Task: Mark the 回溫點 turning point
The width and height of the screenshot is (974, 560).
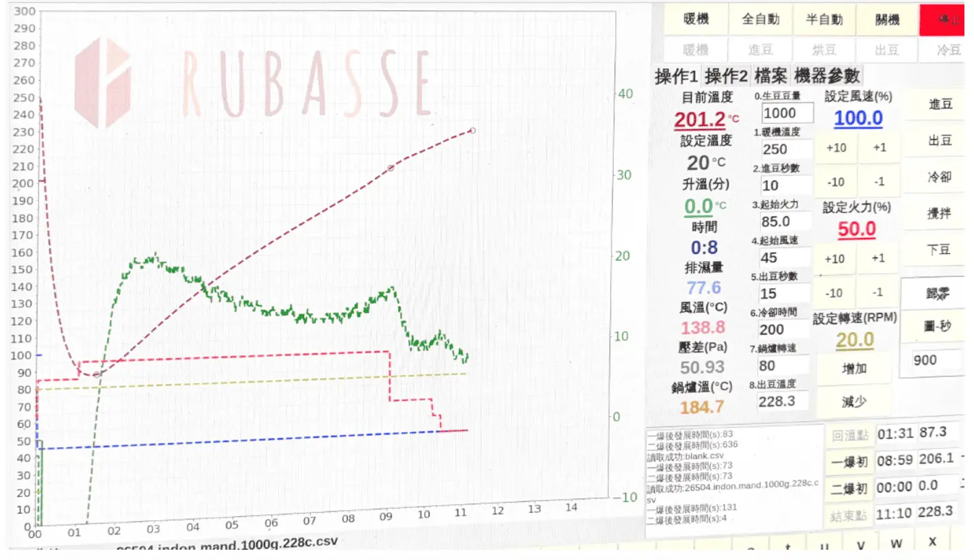Action: [850, 435]
